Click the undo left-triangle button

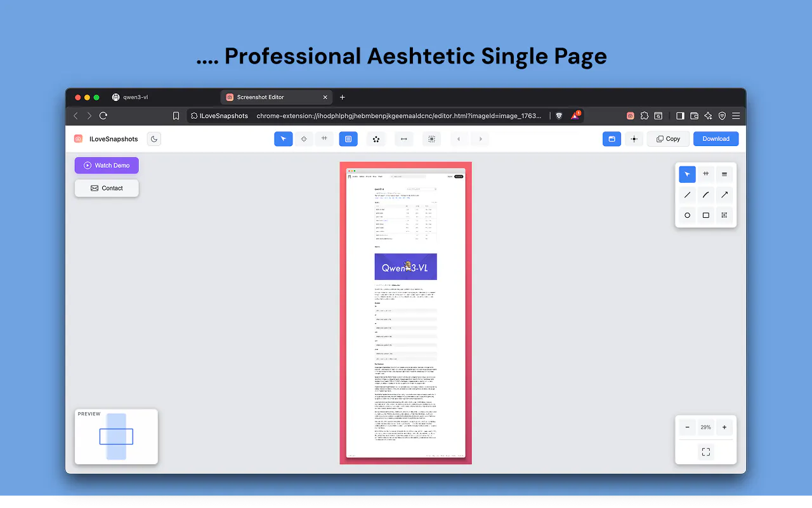[459, 139]
